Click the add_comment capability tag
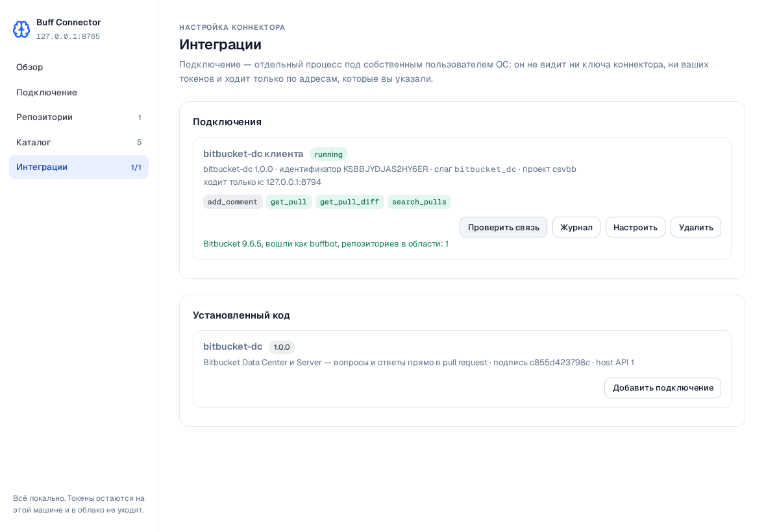The image size is (766, 532). (x=232, y=202)
